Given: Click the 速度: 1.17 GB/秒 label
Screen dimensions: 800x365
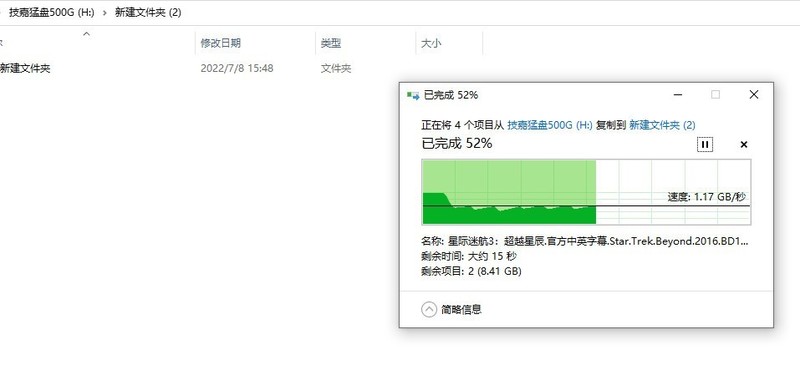Looking at the screenshot, I should [x=707, y=197].
